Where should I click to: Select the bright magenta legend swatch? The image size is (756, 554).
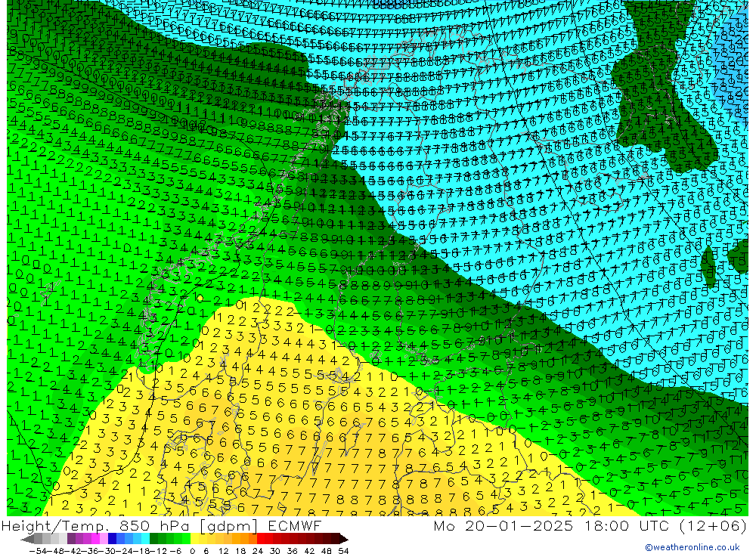point(95,539)
